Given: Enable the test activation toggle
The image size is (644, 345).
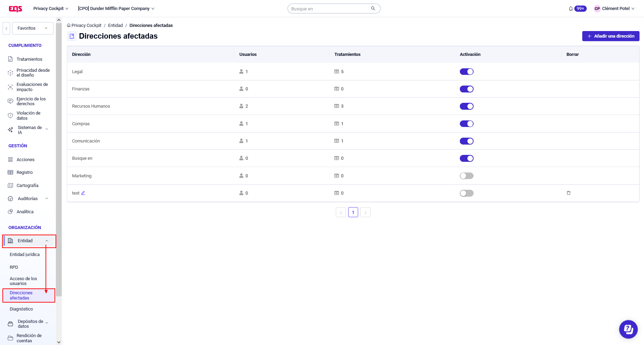Looking at the screenshot, I should [x=466, y=193].
